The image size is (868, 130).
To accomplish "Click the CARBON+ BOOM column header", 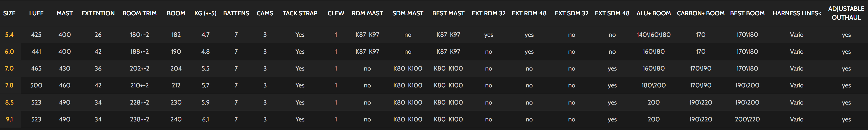I will tap(700, 13).
